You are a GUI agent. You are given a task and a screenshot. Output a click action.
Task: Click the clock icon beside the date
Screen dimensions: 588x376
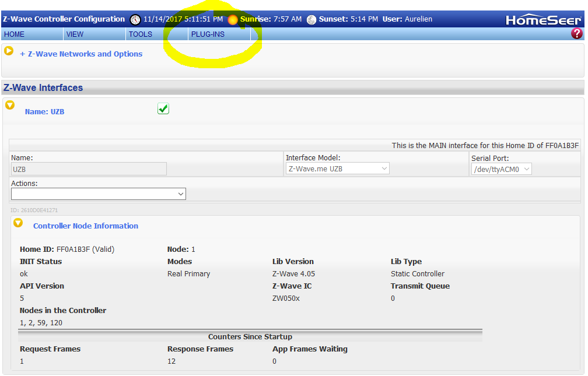pyautogui.click(x=135, y=19)
